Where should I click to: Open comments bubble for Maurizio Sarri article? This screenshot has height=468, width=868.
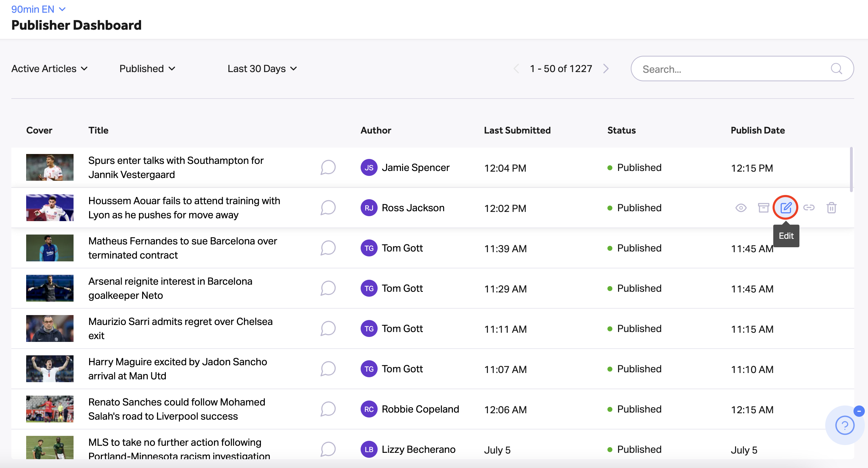pyautogui.click(x=328, y=328)
